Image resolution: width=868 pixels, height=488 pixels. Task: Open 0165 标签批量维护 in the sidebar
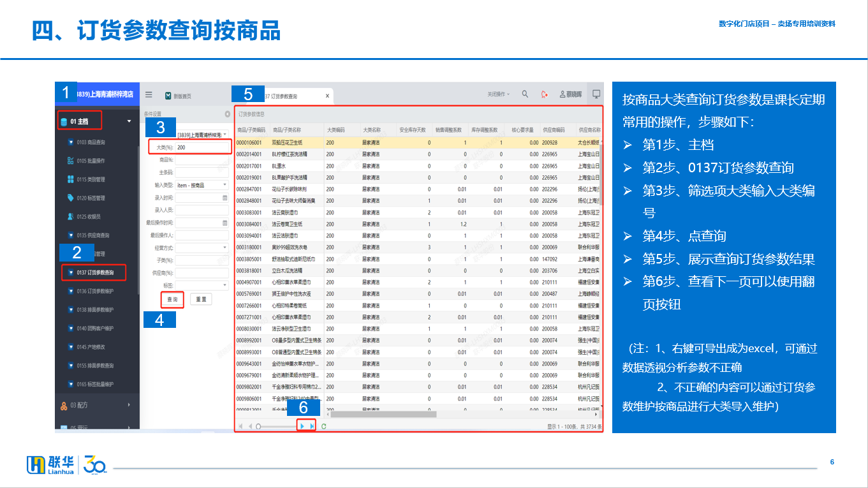tap(95, 384)
